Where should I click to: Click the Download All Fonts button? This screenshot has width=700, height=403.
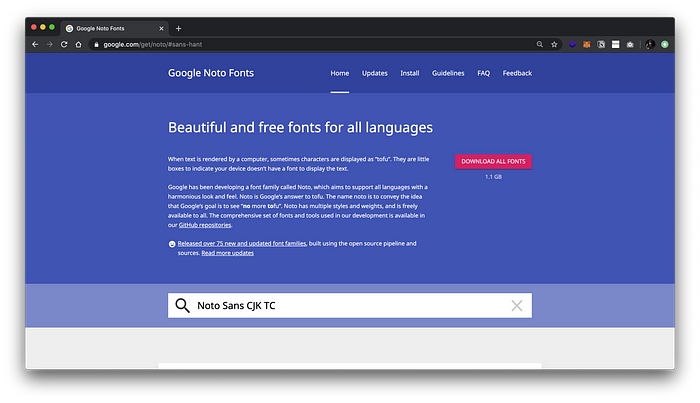click(x=493, y=162)
